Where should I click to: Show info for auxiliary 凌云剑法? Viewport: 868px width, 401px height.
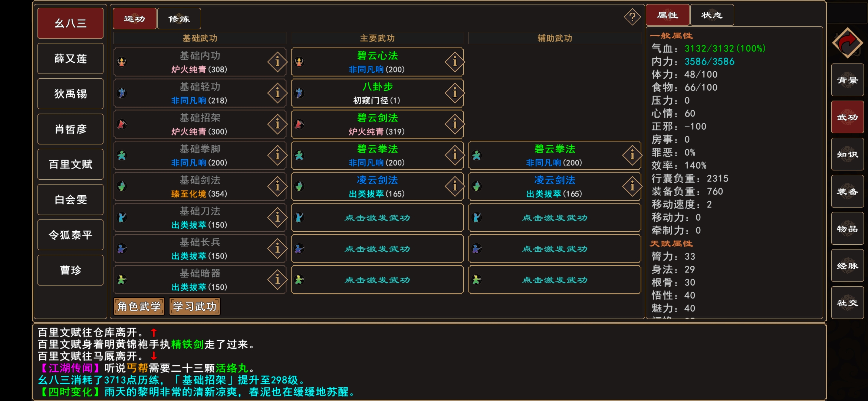632,186
